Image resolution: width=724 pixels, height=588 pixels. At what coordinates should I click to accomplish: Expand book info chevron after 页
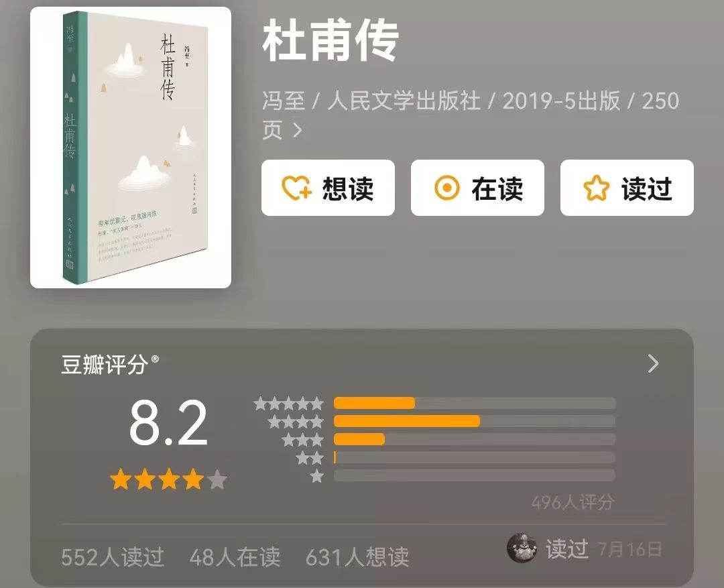click(x=298, y=130)
